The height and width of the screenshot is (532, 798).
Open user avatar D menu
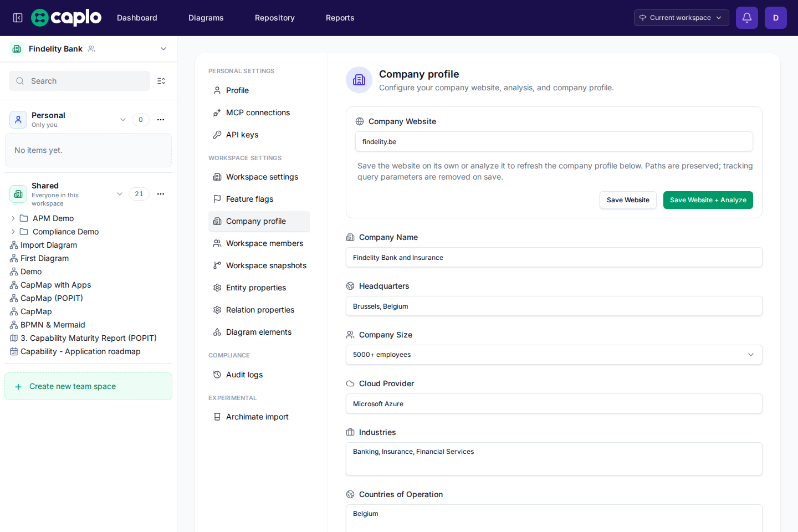(x=776, y=18)
